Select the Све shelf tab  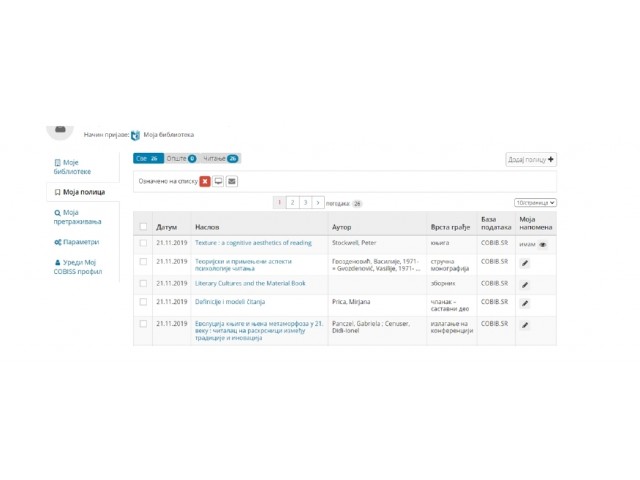coord(148,158)
